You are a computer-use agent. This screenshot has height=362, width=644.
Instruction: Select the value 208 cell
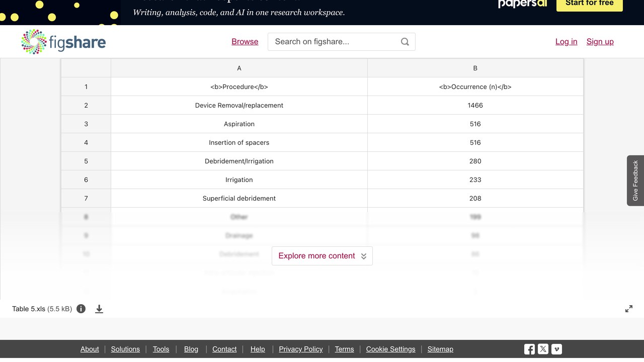coord(475,198)
